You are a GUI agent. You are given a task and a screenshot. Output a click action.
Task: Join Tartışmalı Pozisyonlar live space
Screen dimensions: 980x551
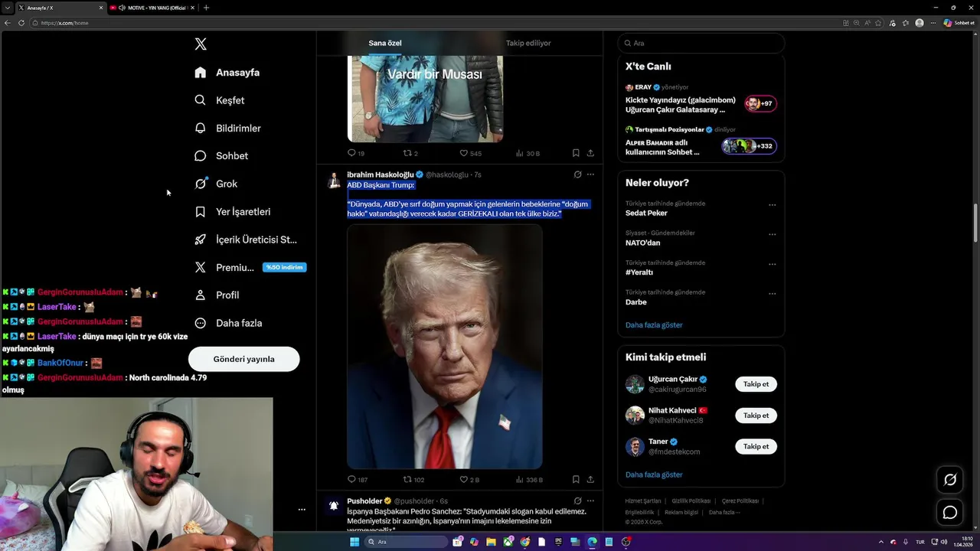(x=701, y=142)
